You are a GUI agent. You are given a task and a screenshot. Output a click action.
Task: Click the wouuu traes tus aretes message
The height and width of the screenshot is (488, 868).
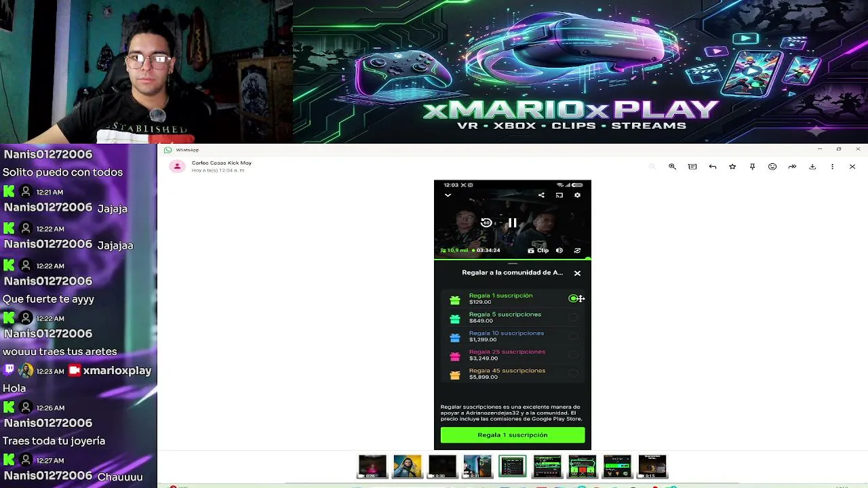[60, 352]
